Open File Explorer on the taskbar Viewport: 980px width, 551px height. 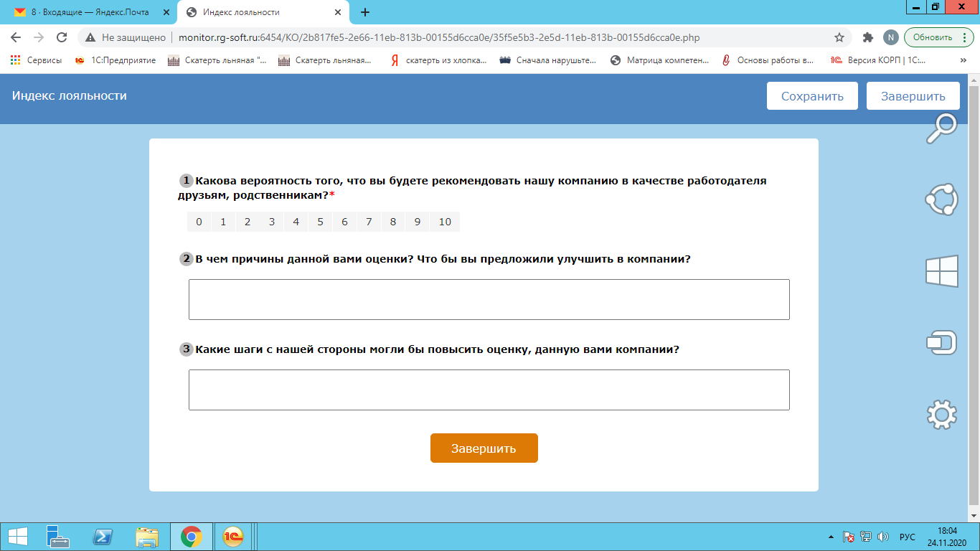click(147, 537)
